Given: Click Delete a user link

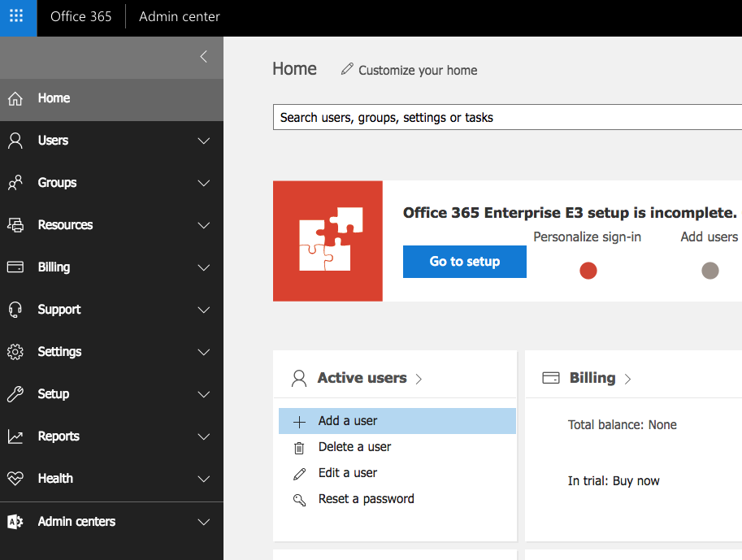Looking at the screenshot, I should (x=355, y=447).
